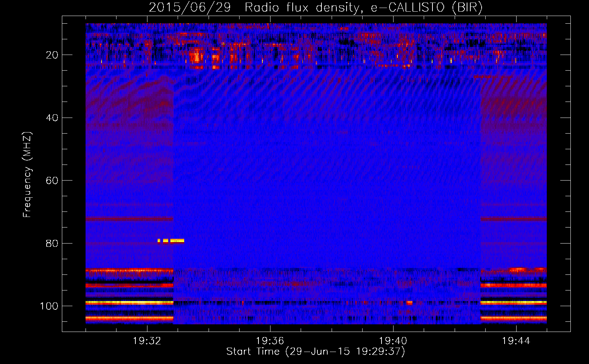Click the '19:40' time tick label
Viewport: 589px width, 364px height.
[x=393, y=341]
